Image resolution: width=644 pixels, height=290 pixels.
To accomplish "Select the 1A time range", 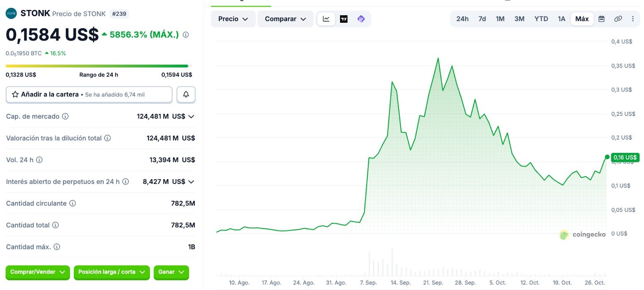I will 561,19.
